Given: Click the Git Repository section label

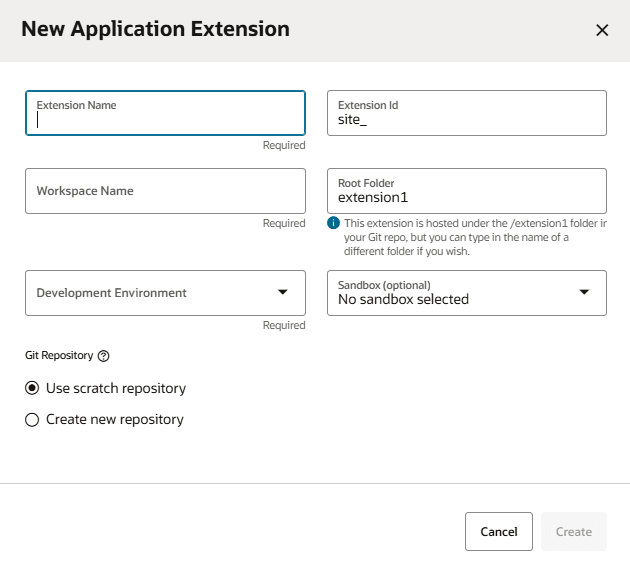Looking at the screenshot, I should [x=59, y=355].
